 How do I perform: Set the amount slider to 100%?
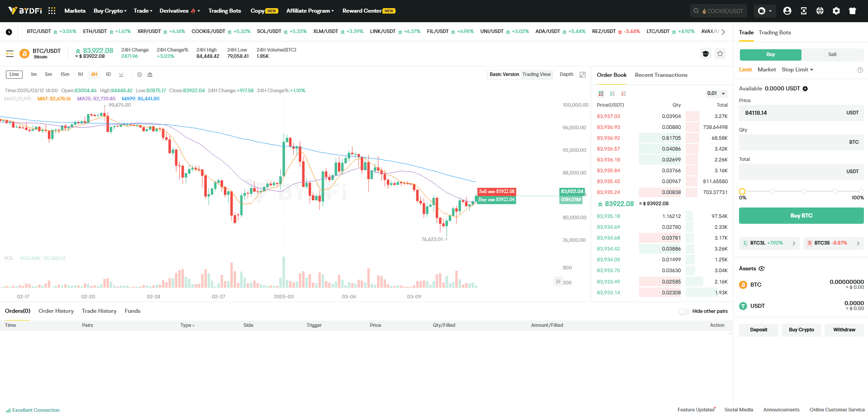861,192
